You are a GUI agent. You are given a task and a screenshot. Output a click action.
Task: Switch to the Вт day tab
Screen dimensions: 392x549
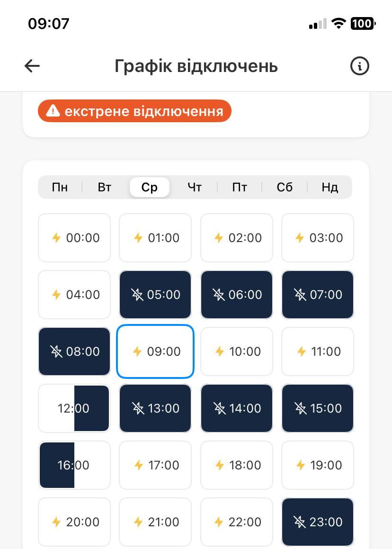click(105, 187)
